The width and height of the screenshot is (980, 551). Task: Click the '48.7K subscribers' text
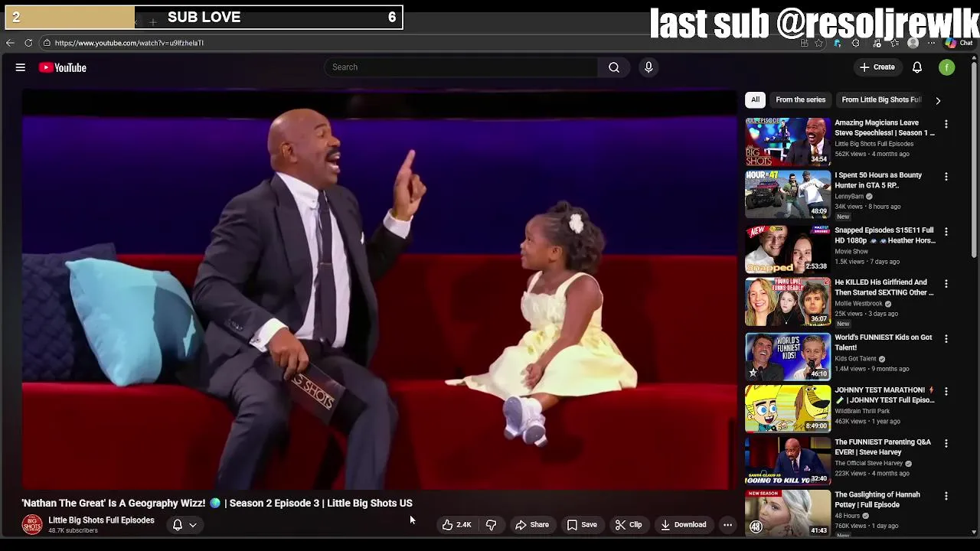click(x=73, y=530)
